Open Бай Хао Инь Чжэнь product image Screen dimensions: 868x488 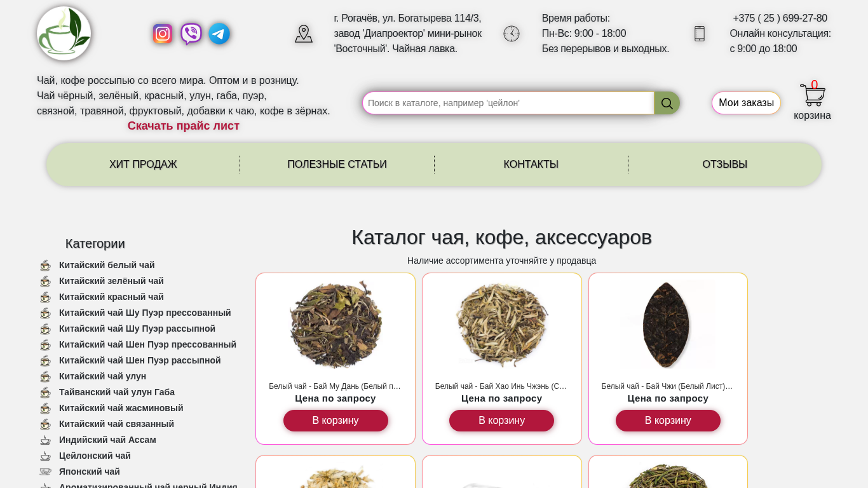pyautogui.click(x=502, y=324)
